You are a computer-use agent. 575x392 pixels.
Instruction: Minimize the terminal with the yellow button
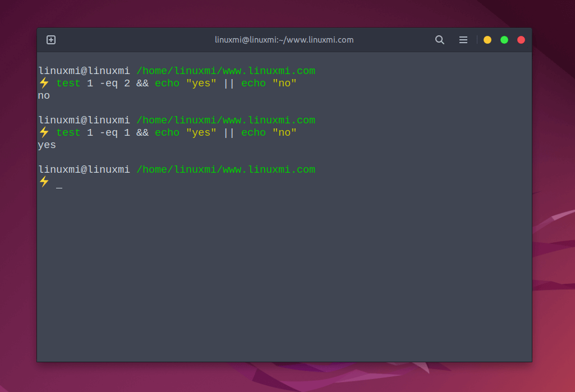pyautogui.click(x=487, y=40)
